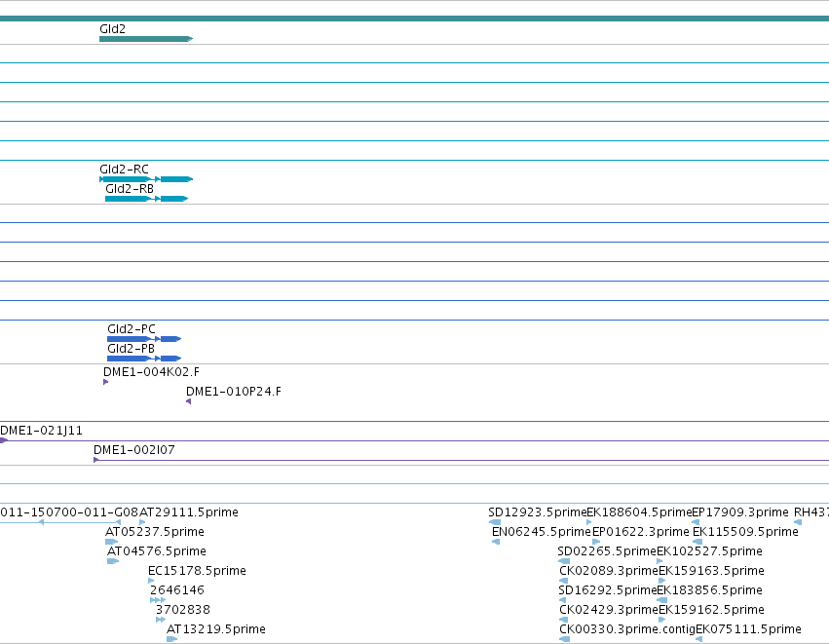Select the EP01622.3prime label
This screenshot has height=644, width=829.
coord(641,531)
